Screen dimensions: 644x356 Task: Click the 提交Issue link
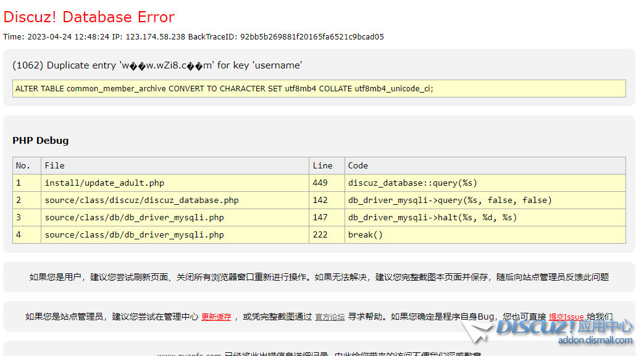click(x=566, y=317)
